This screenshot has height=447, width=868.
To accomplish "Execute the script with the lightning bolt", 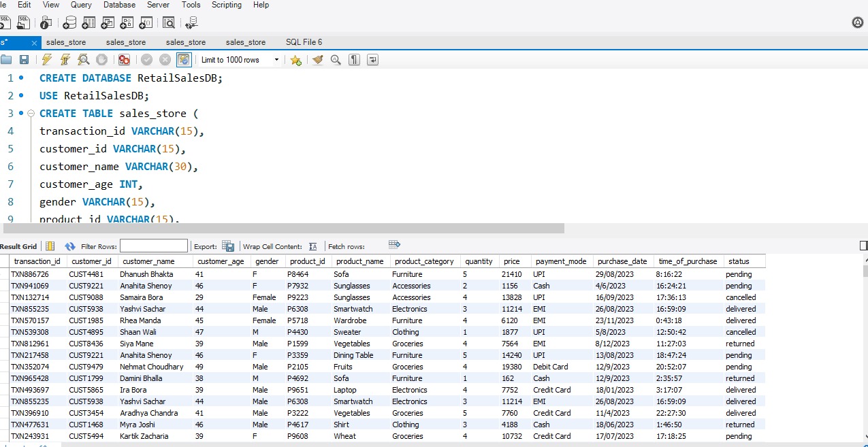I will (47, 60).
